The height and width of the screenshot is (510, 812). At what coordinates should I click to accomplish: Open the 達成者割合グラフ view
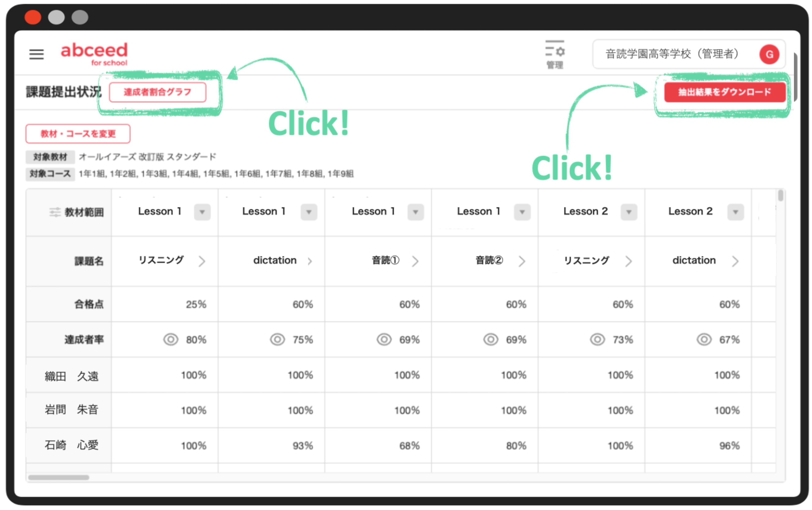157,92
